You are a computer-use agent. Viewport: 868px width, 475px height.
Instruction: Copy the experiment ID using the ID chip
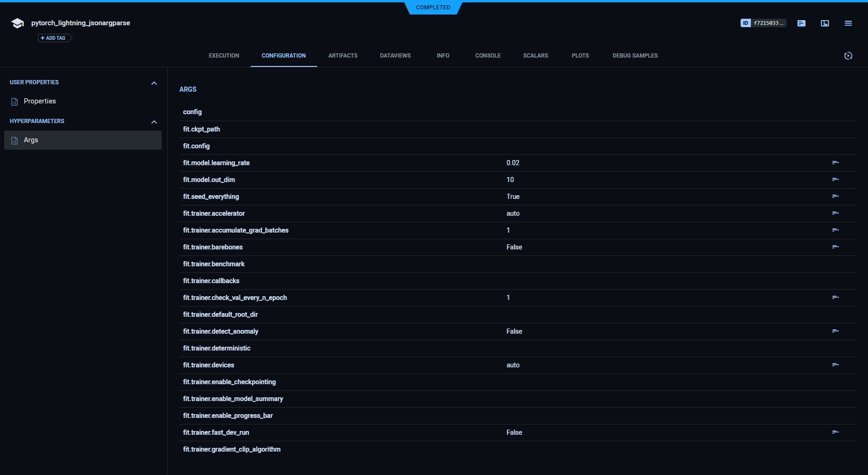pyautogui.click(x=746, y=22)
